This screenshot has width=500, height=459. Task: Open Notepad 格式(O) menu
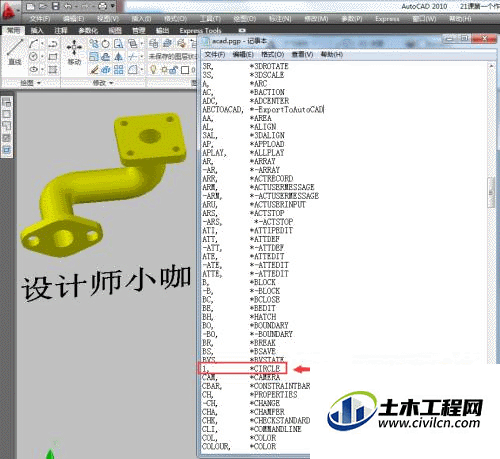pyautogui.click(x=272, y=54)
